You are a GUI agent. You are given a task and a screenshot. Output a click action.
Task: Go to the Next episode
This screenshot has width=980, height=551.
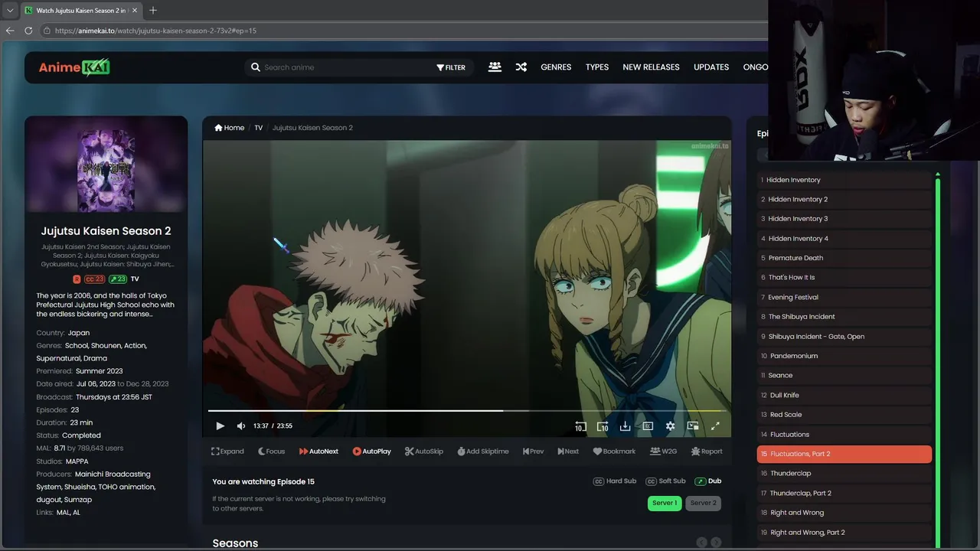pyautogui.click(x=568, y=452)
